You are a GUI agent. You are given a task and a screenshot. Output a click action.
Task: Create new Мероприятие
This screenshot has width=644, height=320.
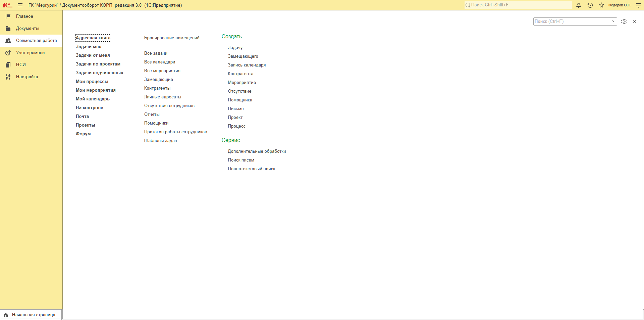click(x=242, y=82)
